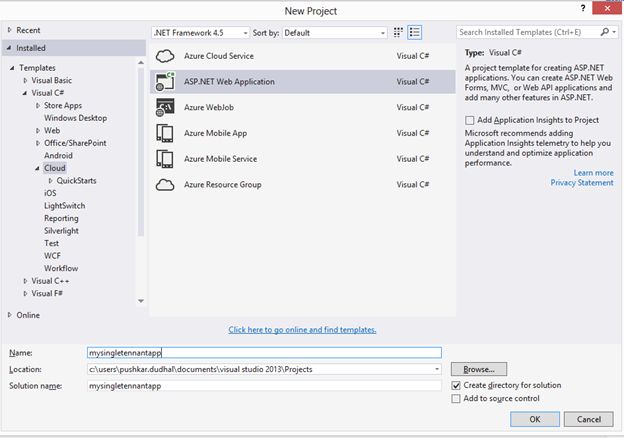624x438 pixels.
Task: Select Workflow in template tree
Action: 61,268
